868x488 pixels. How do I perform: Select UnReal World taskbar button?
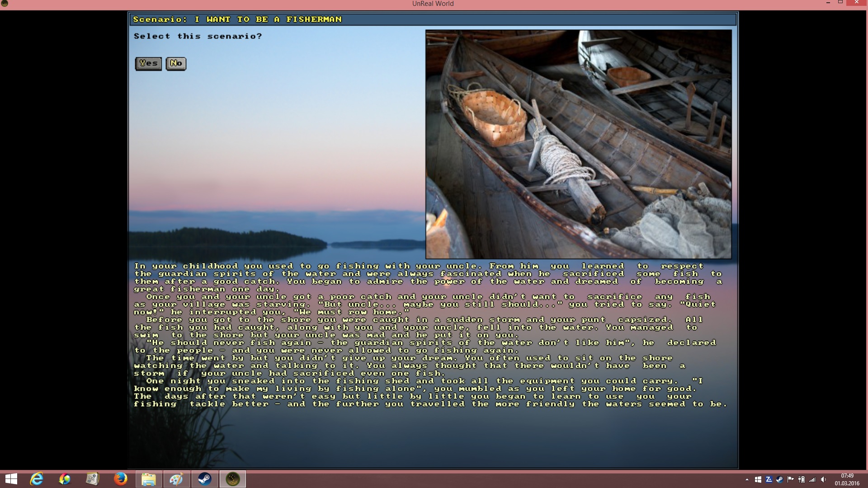232,479
